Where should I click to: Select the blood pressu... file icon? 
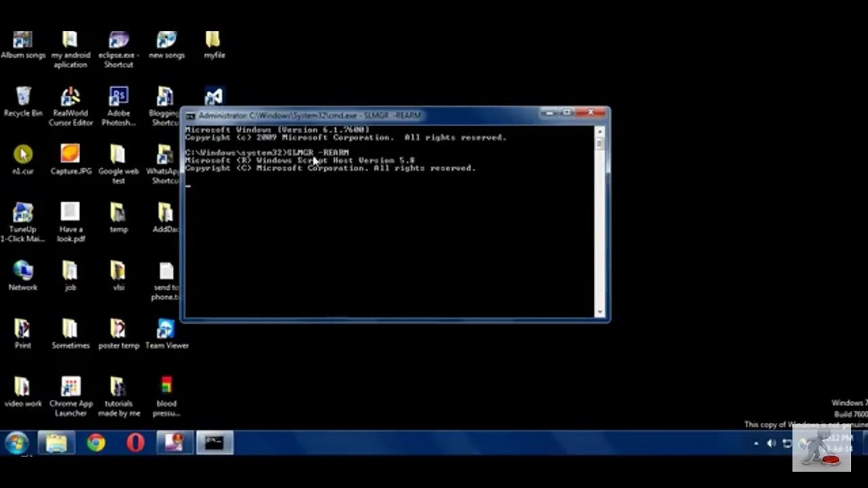(166, 397)
